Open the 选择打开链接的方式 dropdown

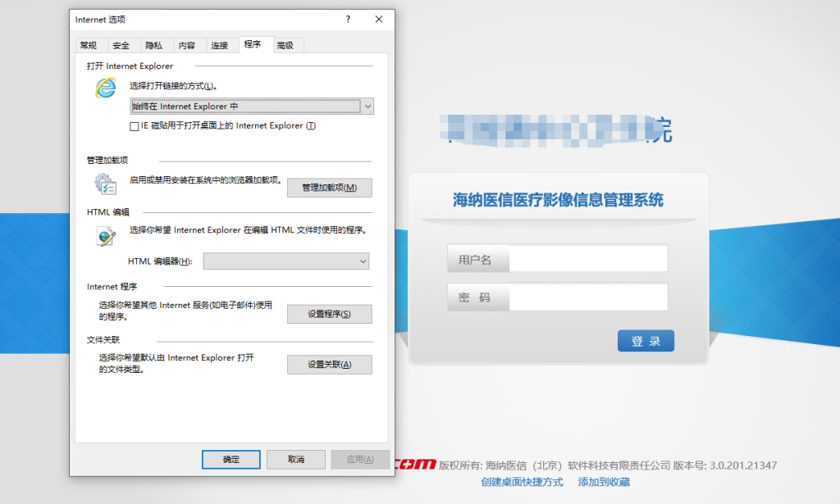click(252, 107)
